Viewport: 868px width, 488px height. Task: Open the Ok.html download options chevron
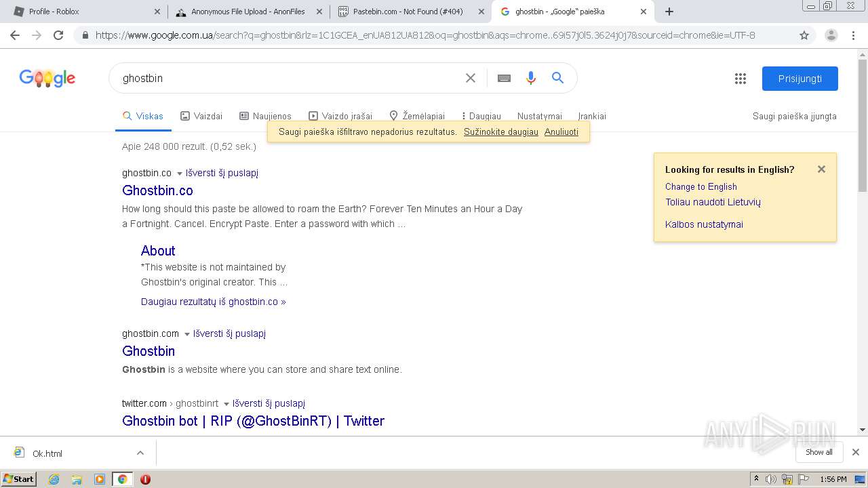140,453
